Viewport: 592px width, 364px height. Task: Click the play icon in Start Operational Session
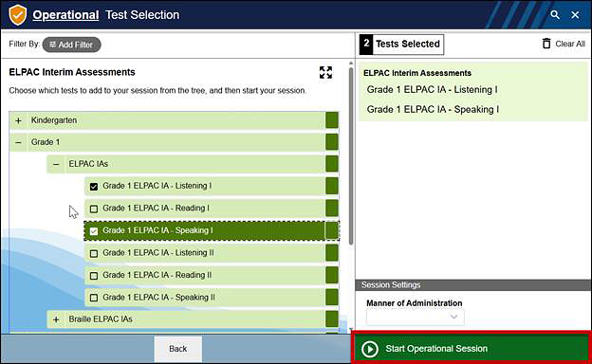pos(370,349)
